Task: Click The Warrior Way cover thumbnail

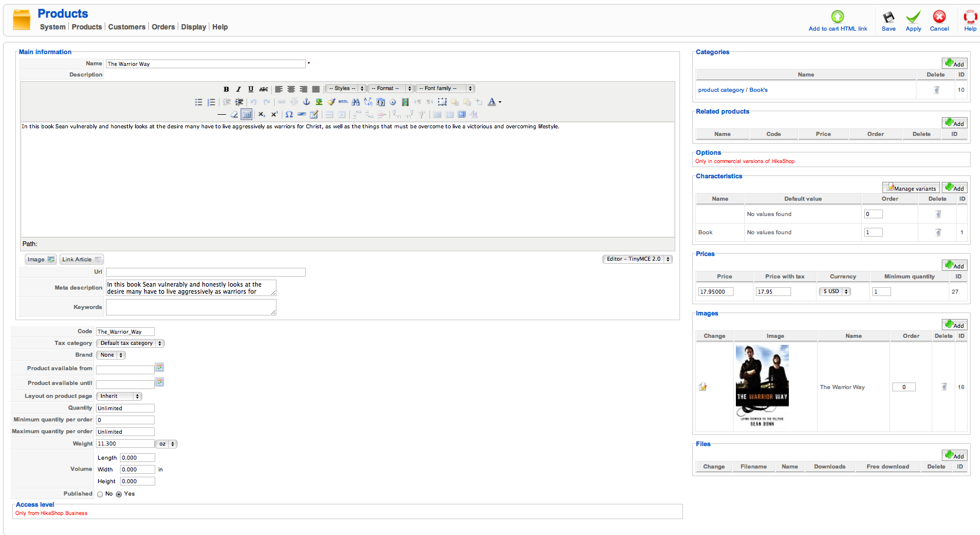Action: coord(762,386)
